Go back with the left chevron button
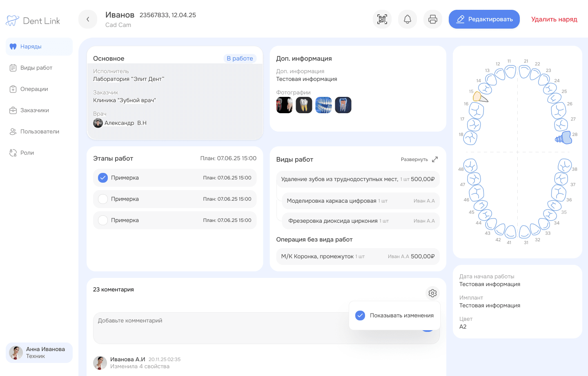 point(88,19)
